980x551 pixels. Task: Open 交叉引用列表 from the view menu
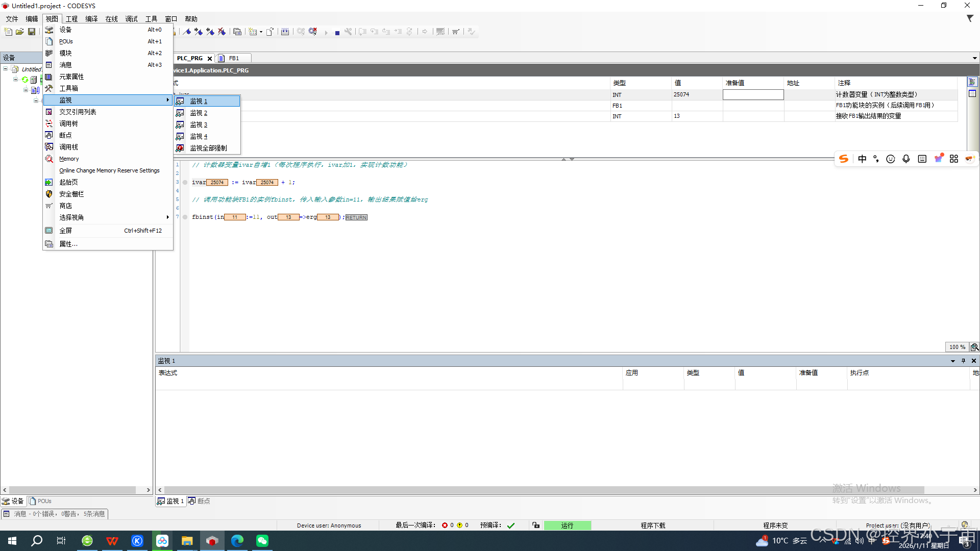click(78, 112)
